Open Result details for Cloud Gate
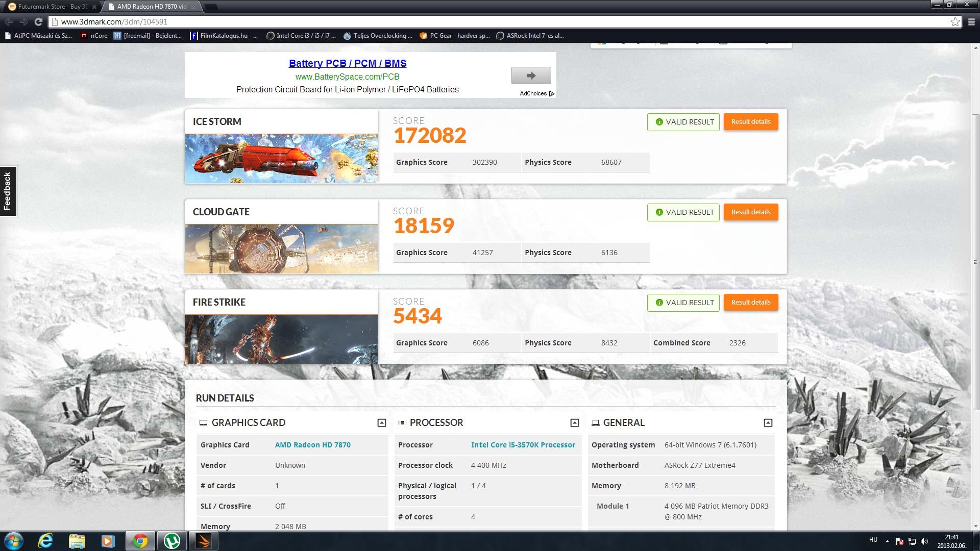The image size is (980, 551). click(751, 212)
